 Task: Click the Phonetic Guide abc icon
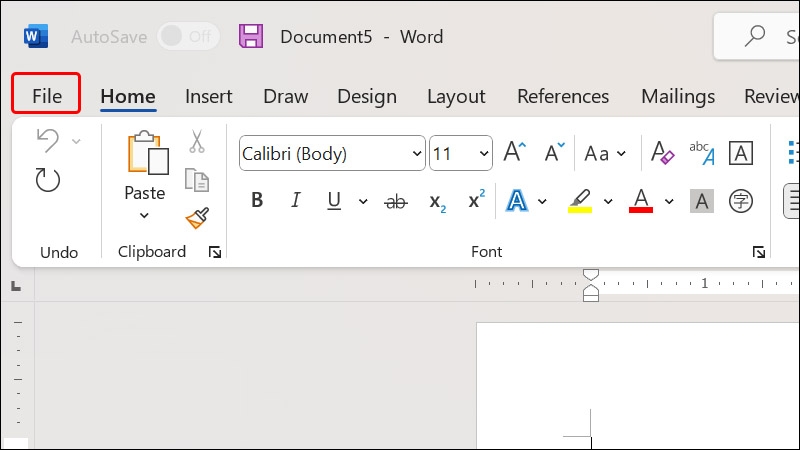tap(702, 152)
